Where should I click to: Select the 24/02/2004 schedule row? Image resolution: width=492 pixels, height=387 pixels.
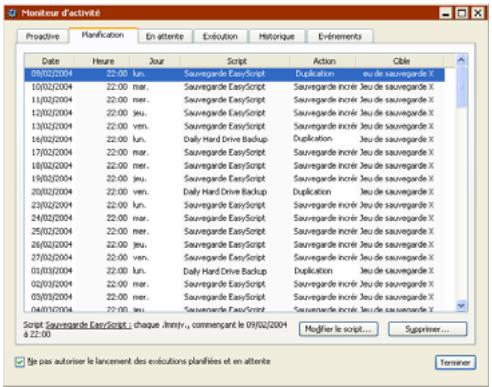pos(234,218)
